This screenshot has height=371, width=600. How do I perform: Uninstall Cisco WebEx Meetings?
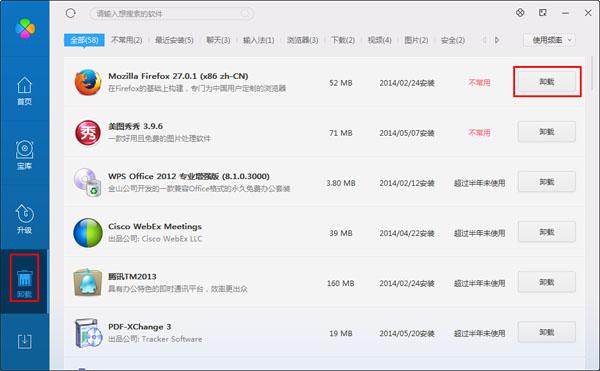coord(547,232)
